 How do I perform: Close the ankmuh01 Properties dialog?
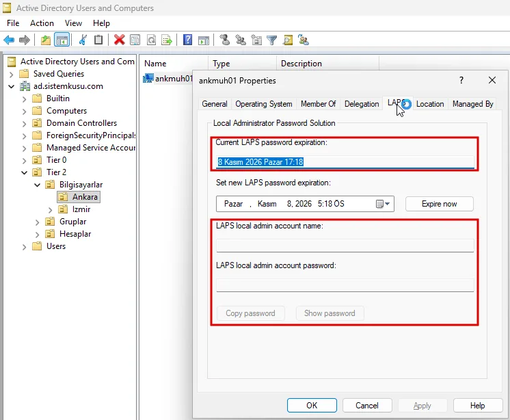492,80
